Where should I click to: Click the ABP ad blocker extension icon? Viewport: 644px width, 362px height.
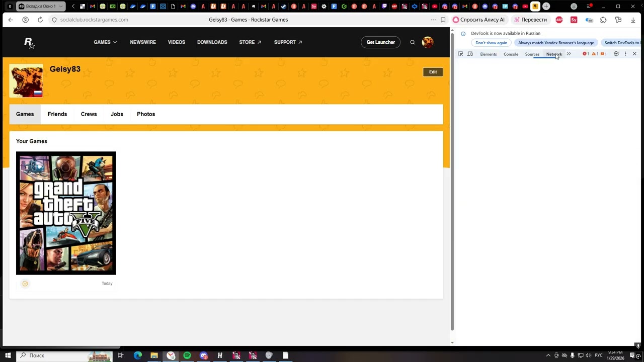click(x=559, y=20)
